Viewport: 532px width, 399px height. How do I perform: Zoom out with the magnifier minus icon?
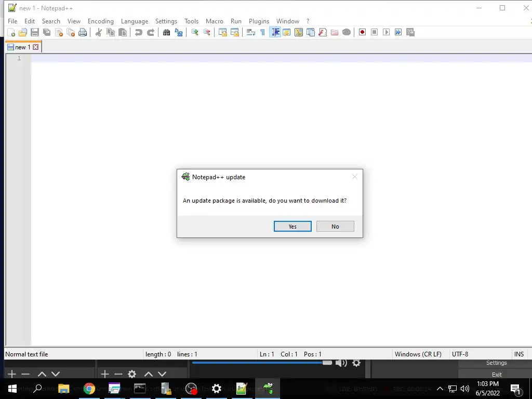(x=206, y=32)
